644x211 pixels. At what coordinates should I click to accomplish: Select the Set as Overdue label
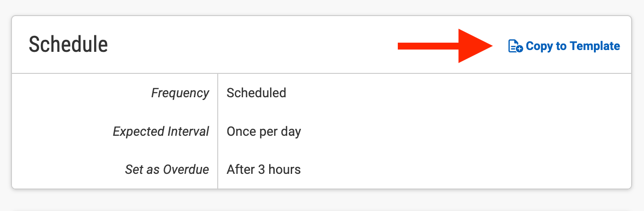[167, 170]
